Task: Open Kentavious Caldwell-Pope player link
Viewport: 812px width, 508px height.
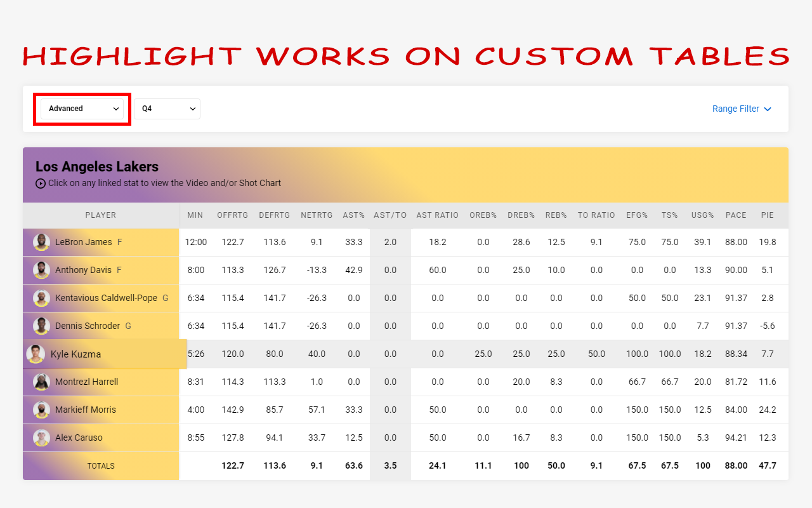Action: 106,298
